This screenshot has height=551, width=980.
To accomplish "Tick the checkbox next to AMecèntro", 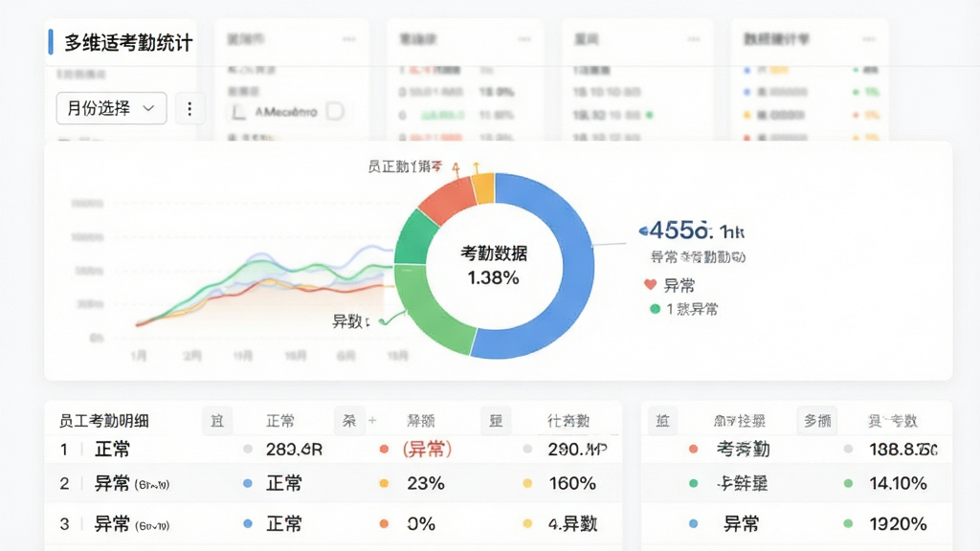I will click(x=335, y=112).
